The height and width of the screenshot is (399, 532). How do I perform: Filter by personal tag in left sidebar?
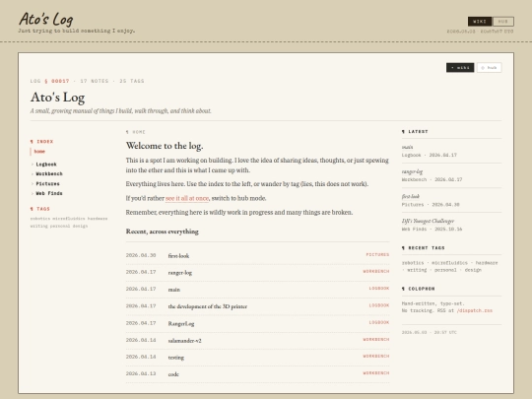[60, 226]
